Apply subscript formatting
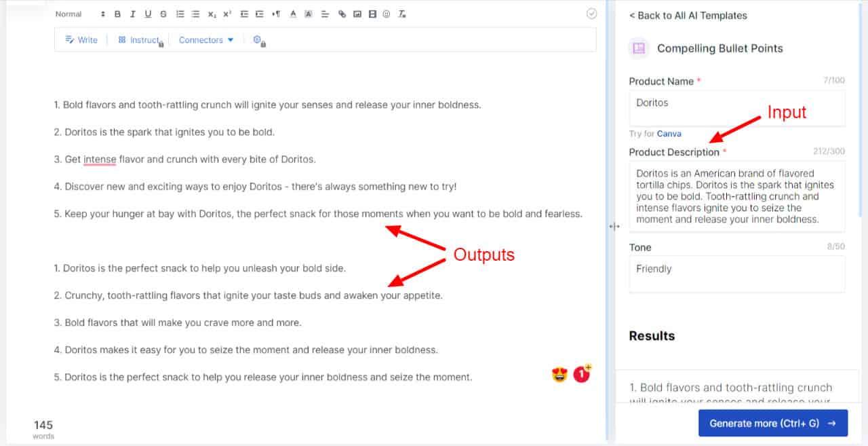 212,14
